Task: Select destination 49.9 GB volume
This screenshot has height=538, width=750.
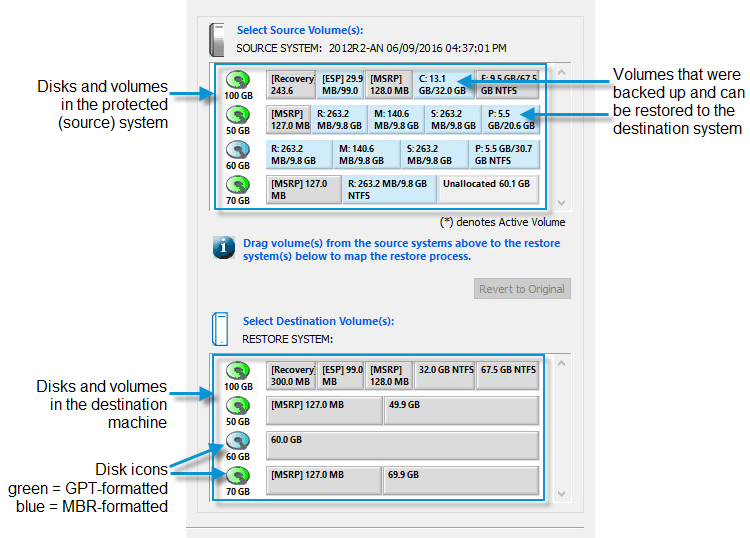Action: [462, 410]
